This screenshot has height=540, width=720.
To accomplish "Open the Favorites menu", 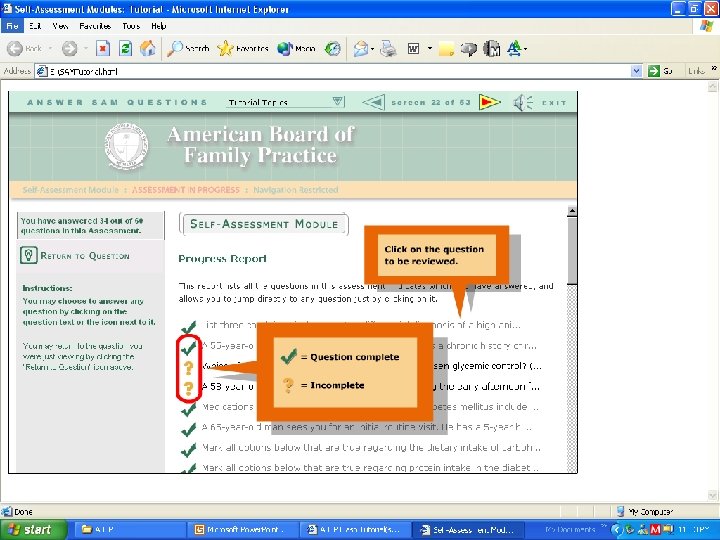I will point(95,26).
